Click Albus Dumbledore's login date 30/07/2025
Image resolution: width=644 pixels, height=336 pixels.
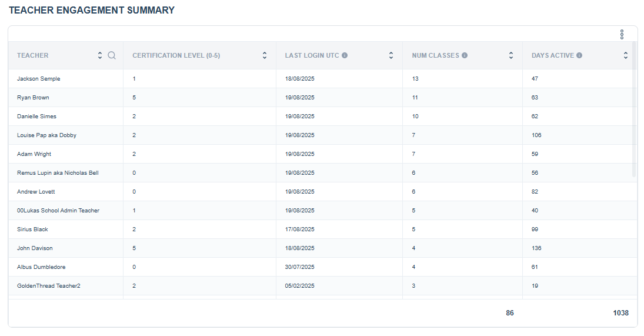[x=300, y=267]
